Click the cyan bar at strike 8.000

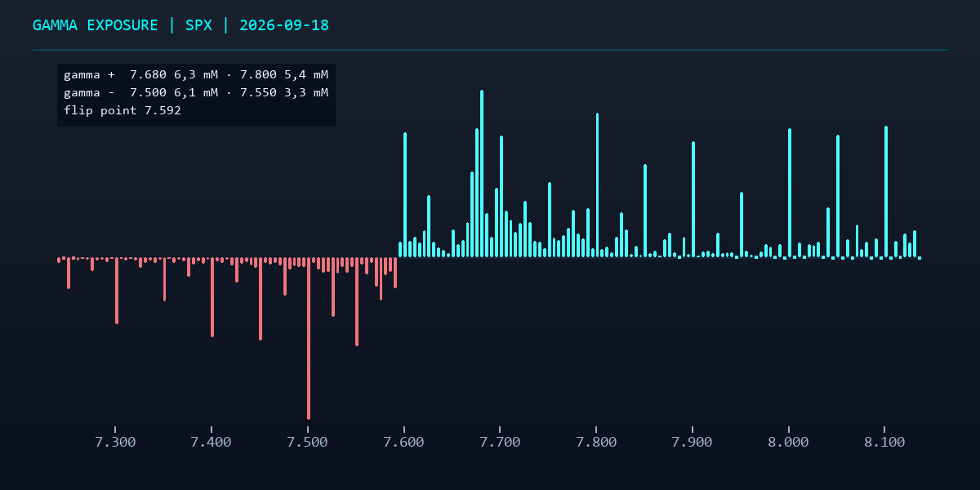click(x=790, y=193)
